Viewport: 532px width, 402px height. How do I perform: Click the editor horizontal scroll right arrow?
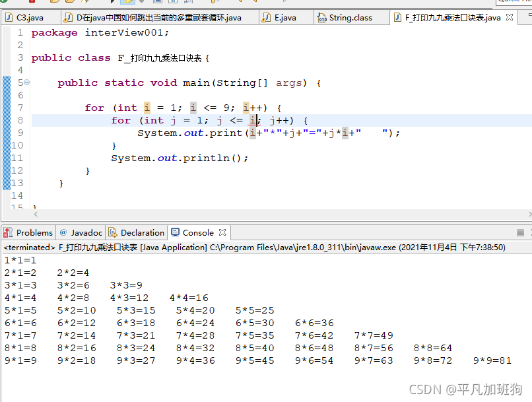(530, 214)
